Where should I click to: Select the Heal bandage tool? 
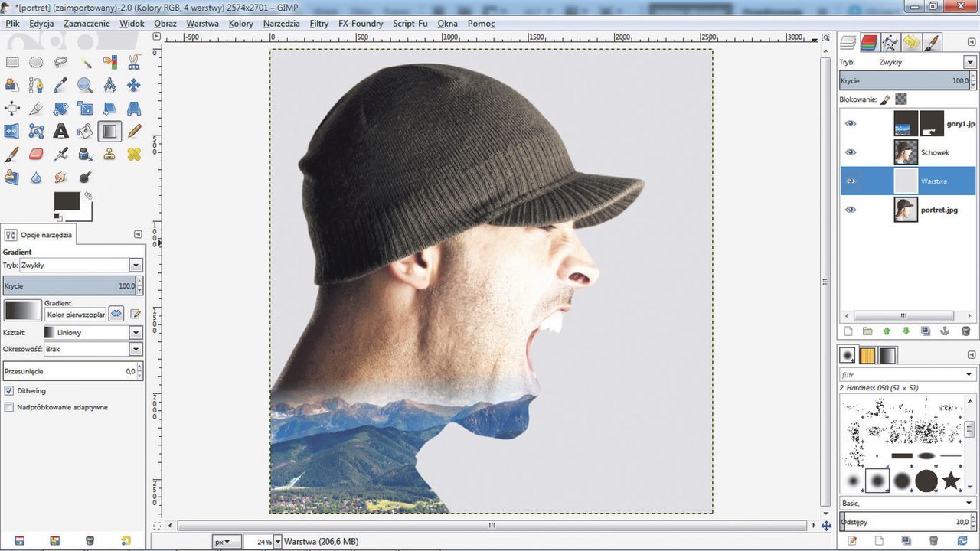pos(134,154)
